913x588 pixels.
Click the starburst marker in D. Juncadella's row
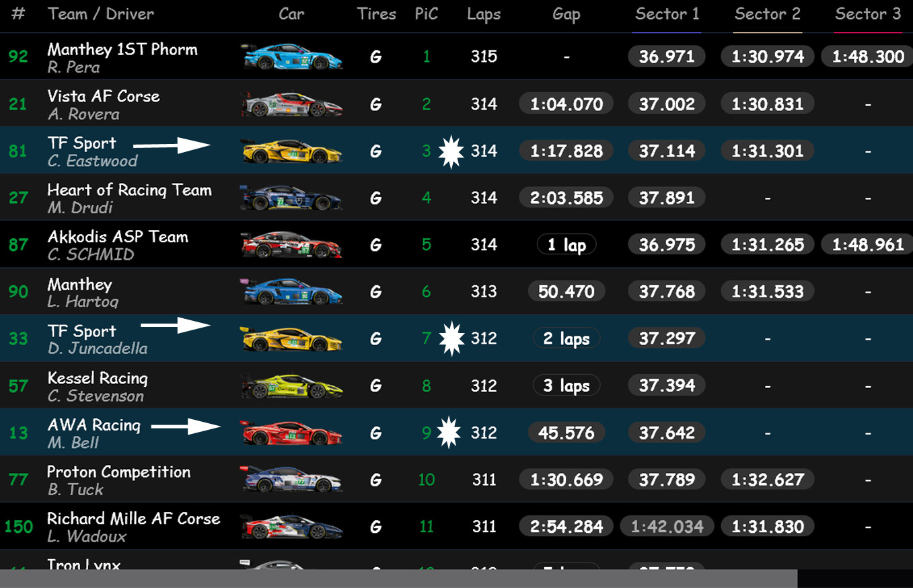(451, 338)
